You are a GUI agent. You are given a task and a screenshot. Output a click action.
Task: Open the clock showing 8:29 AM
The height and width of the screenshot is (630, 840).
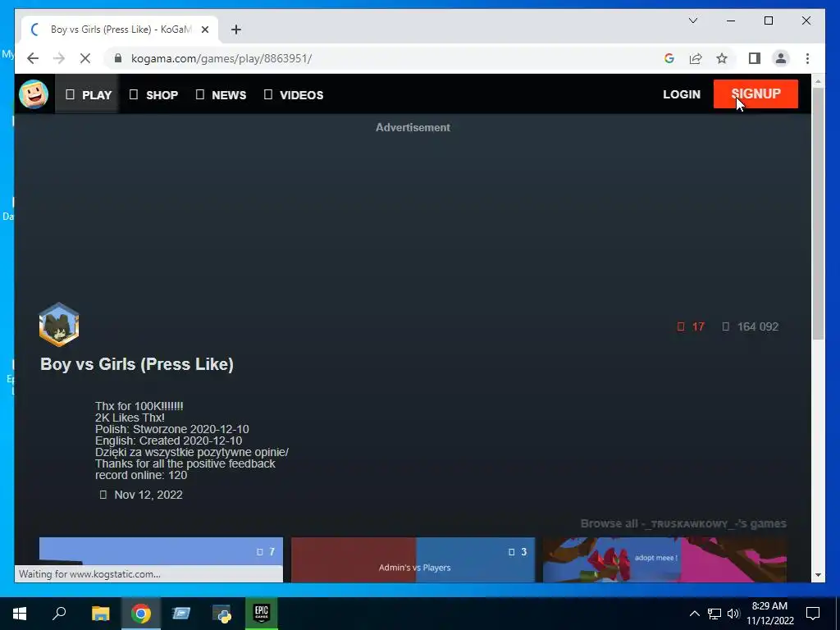point(769,614)
